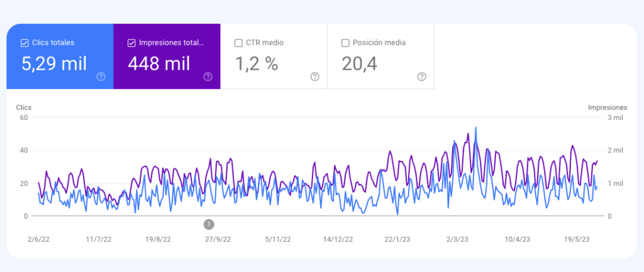The height and width of the screenshot is (272, 644).
Task: Click the 3 mil impressions axis label
Action: [x=614, y=117]
